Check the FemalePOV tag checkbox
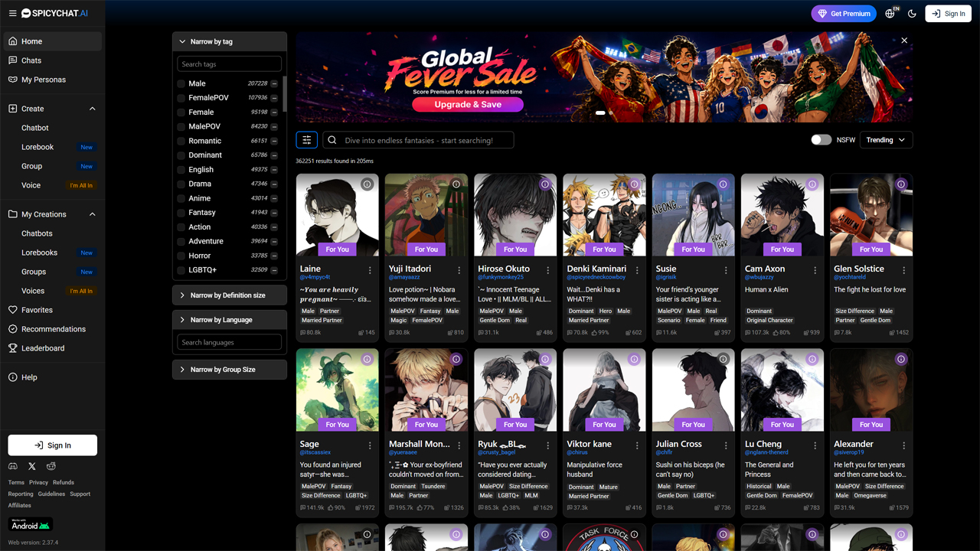This screenshot has width=980, height=551. [x=181, y=98]
